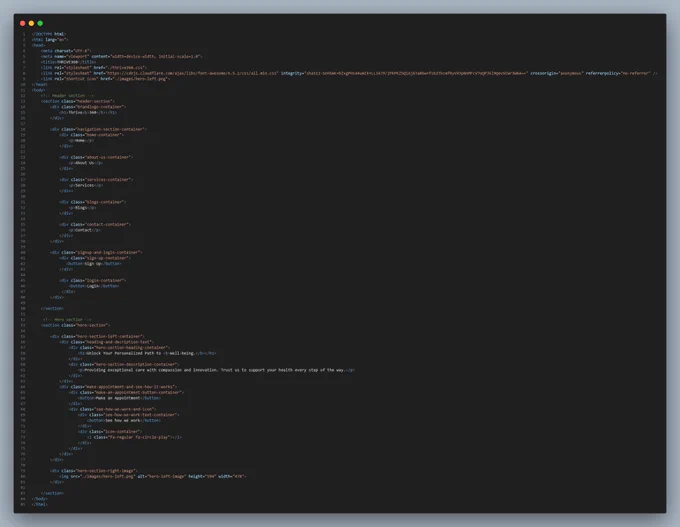
Task: Click the brandlogo-container div line
Action: point(88,107)
